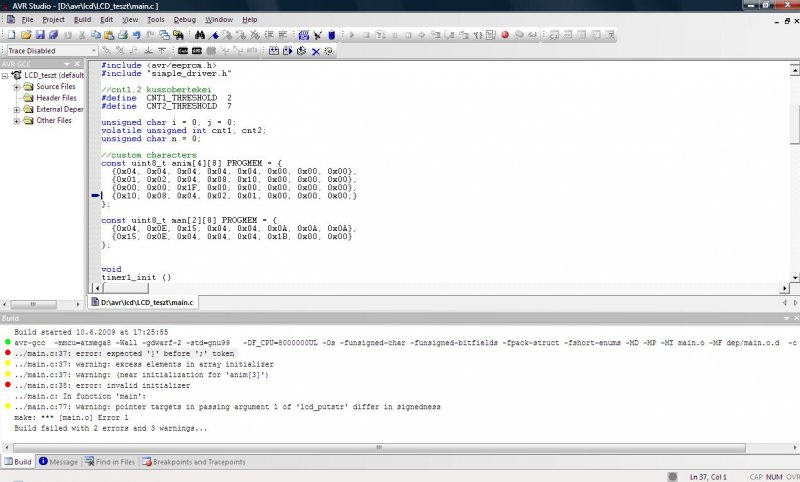Image resolution: width=800 pixels, height=482 pixels.
Task: Switch to the Message tab
Action: [x=59, y=462]
